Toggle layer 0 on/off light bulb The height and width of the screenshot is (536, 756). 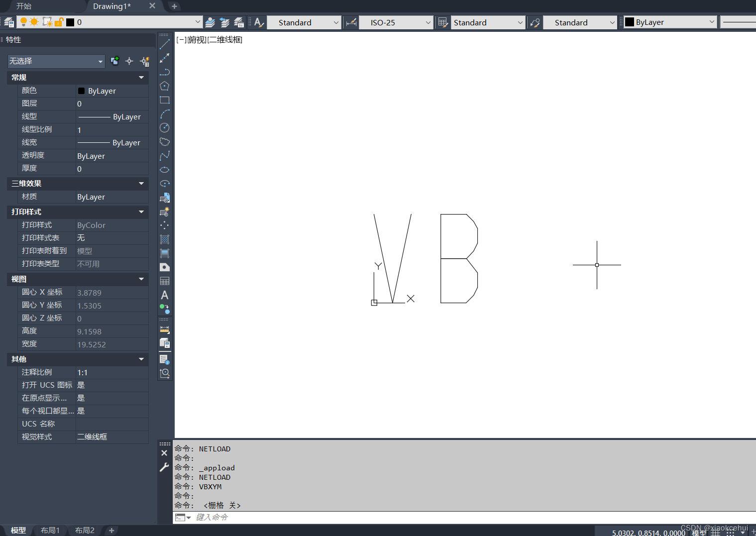pyautogui.click(x=23, y=22)
